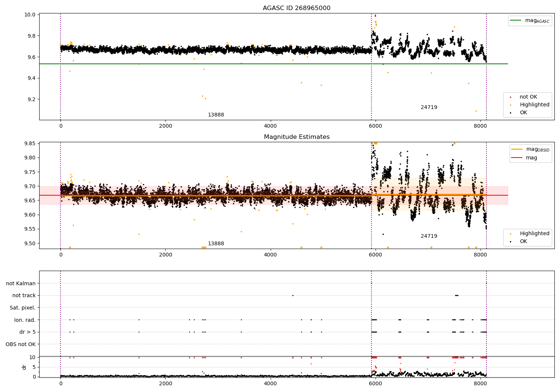Image resolution: width=560 pixels, height=392 pixels.
Task: Click the '9.4' y-axis tick label
Action: coord(32,78)
